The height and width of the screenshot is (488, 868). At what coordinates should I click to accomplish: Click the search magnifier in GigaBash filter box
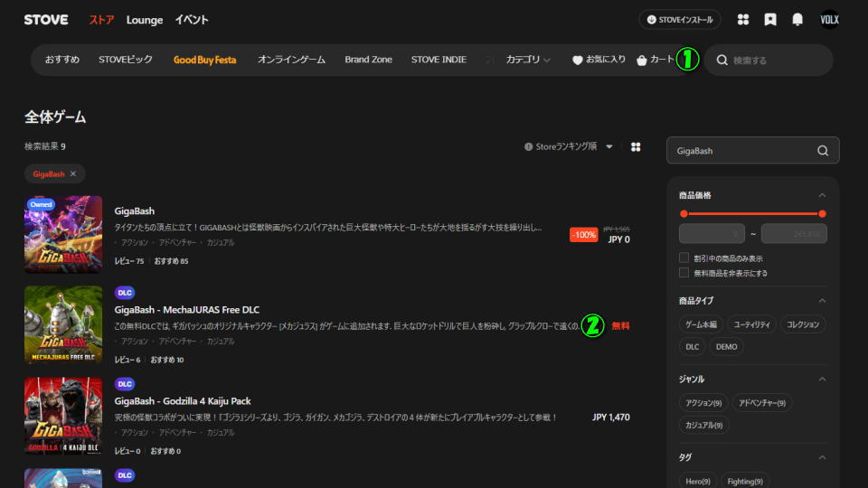pos(823,151)
